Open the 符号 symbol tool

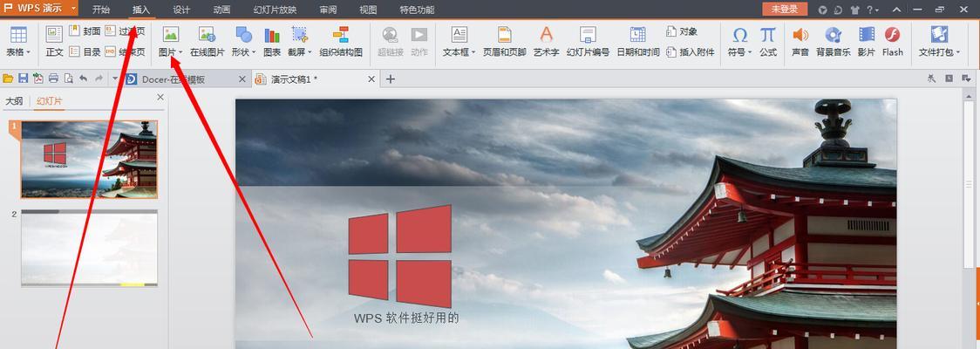tap(740, 42)
